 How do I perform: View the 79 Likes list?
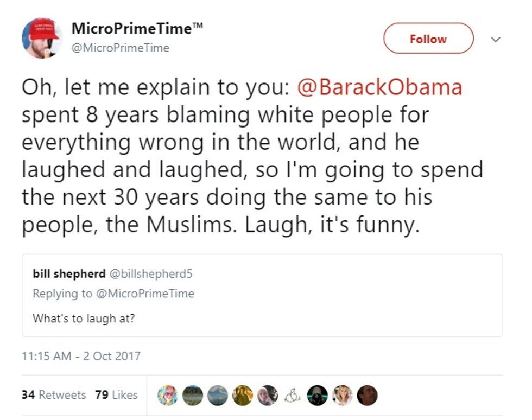coord(116,395)
